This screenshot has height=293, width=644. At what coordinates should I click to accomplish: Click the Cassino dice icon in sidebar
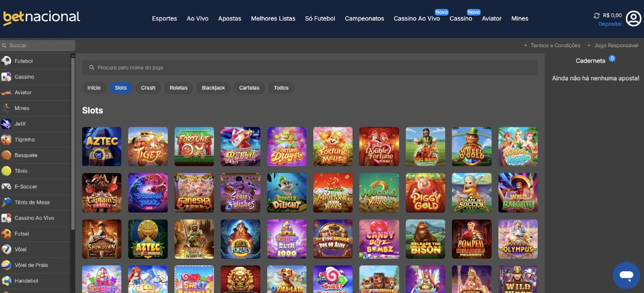[x=6, y=77]
